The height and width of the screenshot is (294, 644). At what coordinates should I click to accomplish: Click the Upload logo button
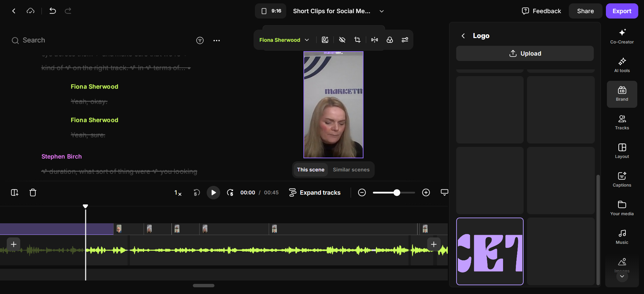[525, 54]
